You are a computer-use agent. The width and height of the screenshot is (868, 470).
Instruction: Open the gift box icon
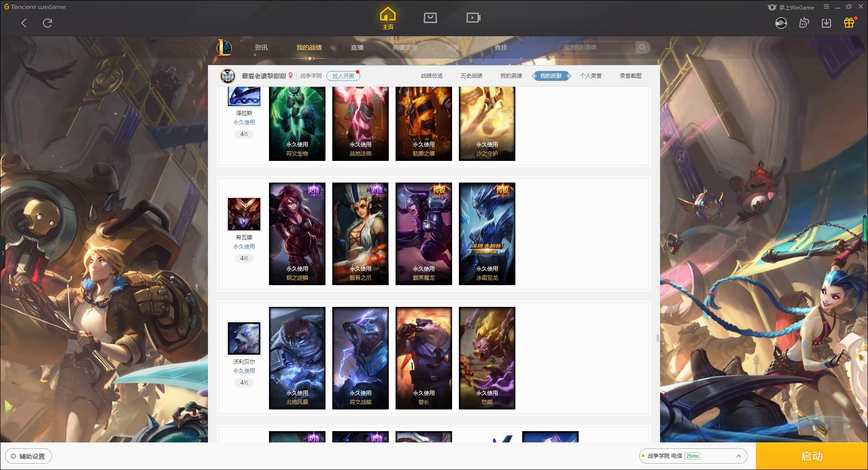(x=849, y=23)
